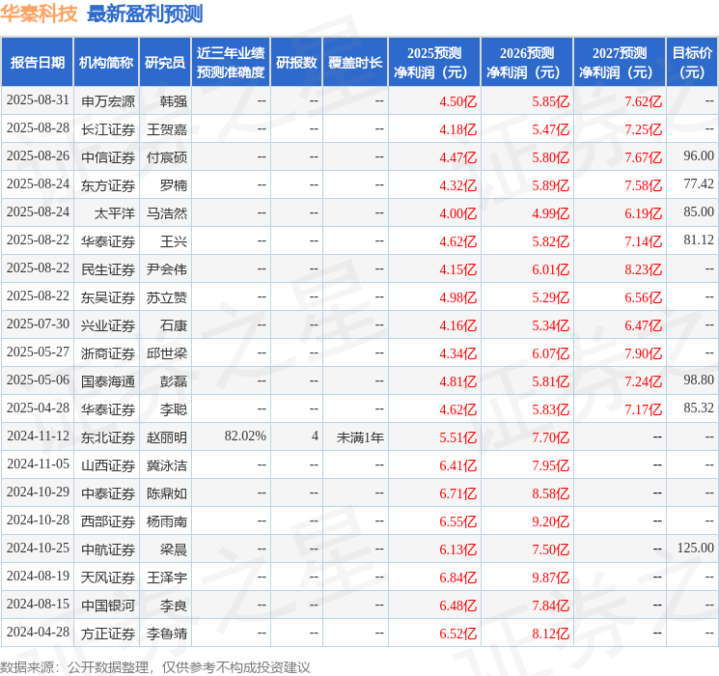Viewport: 719px width, 676px height.
Task: Click target price 77.42 cell
Action: pos(698,184)
